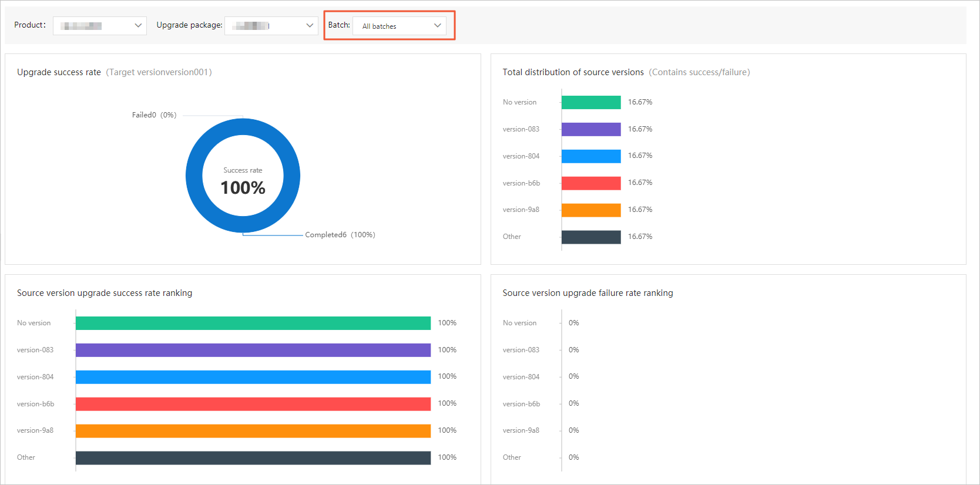Click dark Other bar in distribution chart
The height and width of the screenshot is (485, 980).
click(x=591, y=237)
